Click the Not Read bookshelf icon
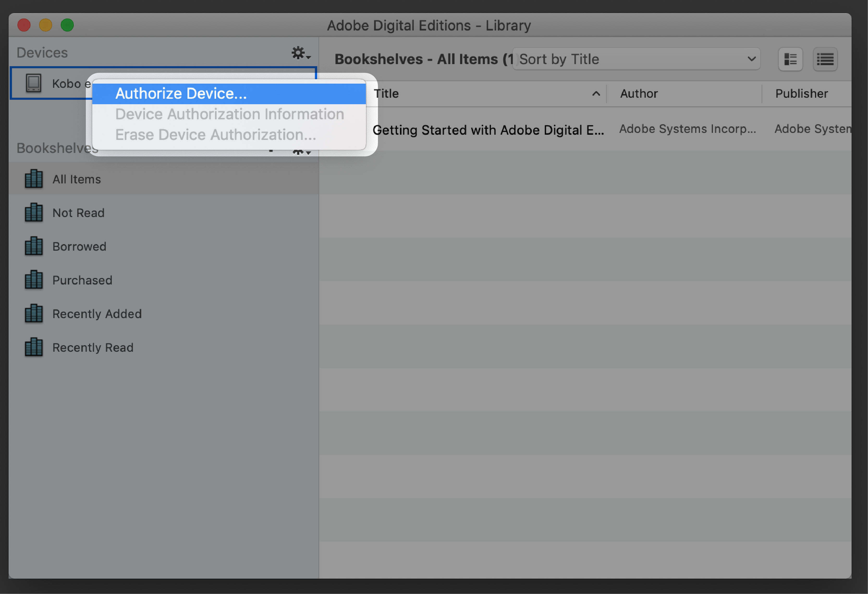The image size is (868, 594). [34, 212]
